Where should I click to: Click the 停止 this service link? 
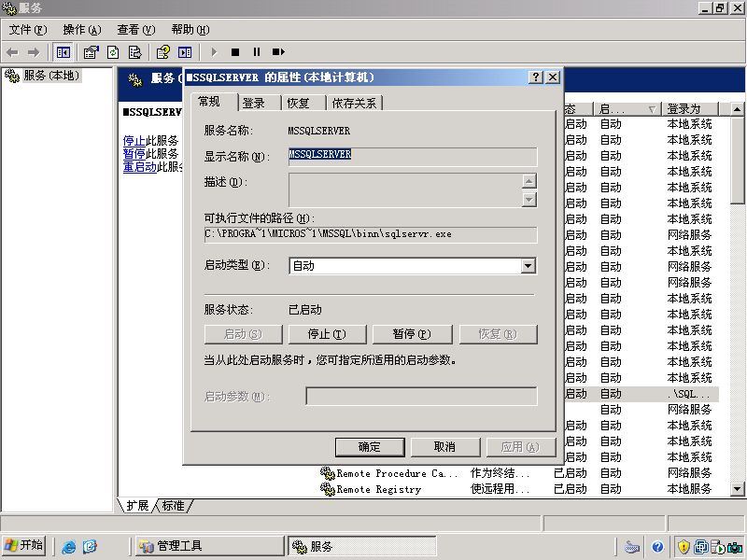(x=134, y=141)
